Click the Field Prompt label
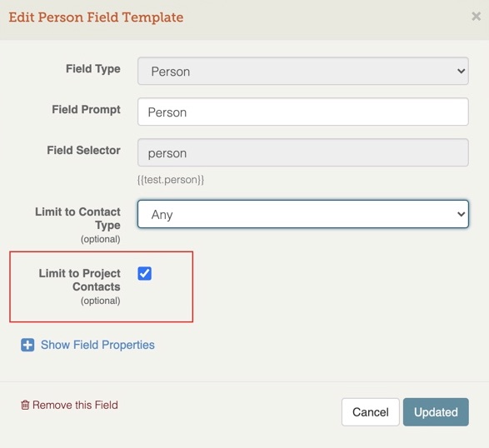Viewport: 489px width, 448px height. (x=86, y=110)
